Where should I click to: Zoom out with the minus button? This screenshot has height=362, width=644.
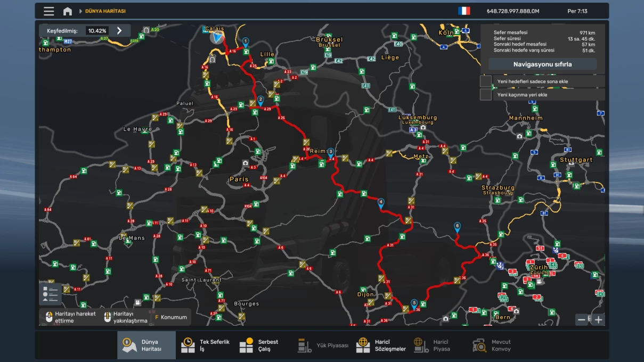click(582, 319)
